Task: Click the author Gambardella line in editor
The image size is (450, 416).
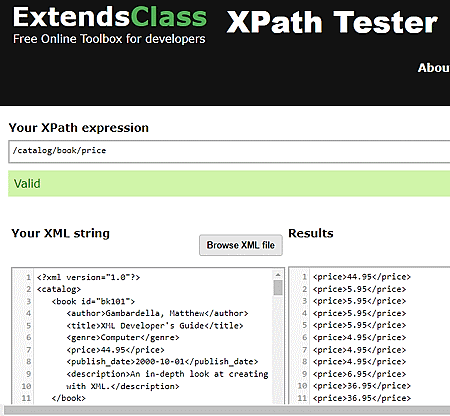Action: [x=157, y=313]
